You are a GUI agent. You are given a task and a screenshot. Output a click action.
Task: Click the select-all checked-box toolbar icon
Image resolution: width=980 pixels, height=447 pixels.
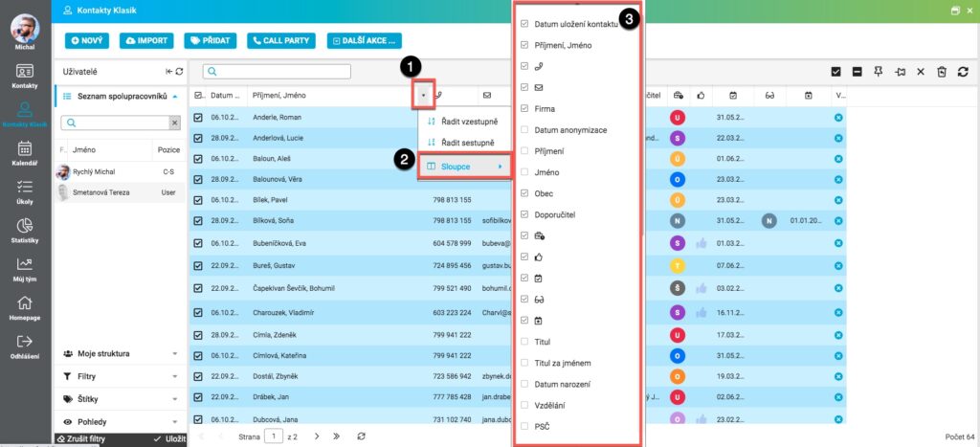coord(835,72)
